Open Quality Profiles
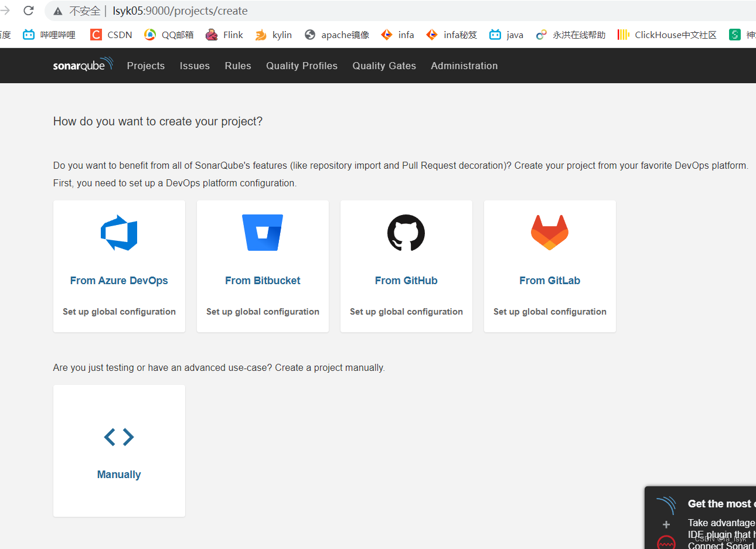The height and width of the screenshot is (549, 756). pyautogui.click(x=302, y=66)
